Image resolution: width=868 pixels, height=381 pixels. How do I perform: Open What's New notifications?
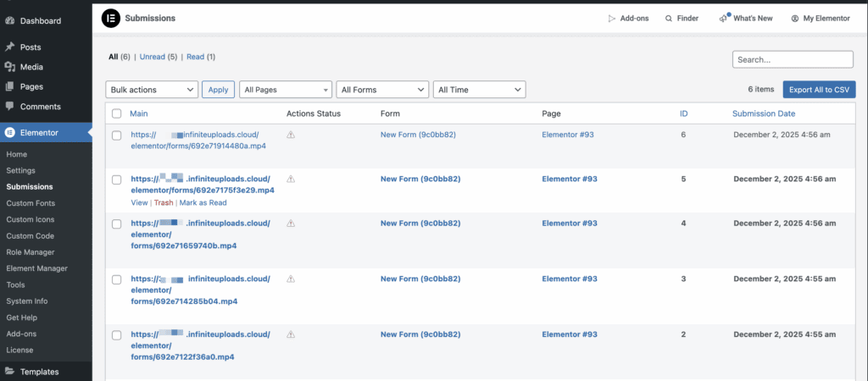723,18
